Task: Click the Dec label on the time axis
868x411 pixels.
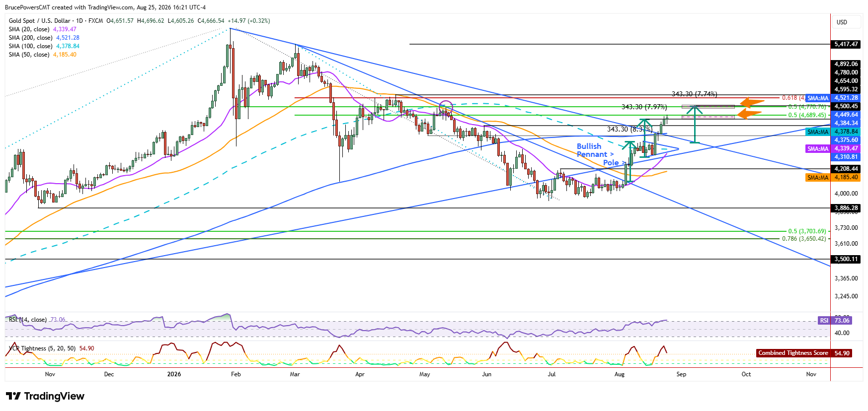Action: (109, 374)
